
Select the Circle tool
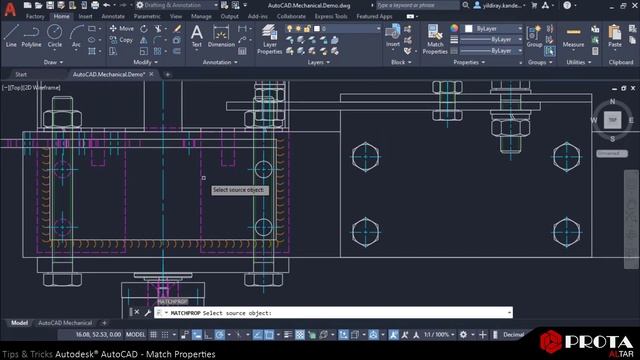[x=54, y=36]
